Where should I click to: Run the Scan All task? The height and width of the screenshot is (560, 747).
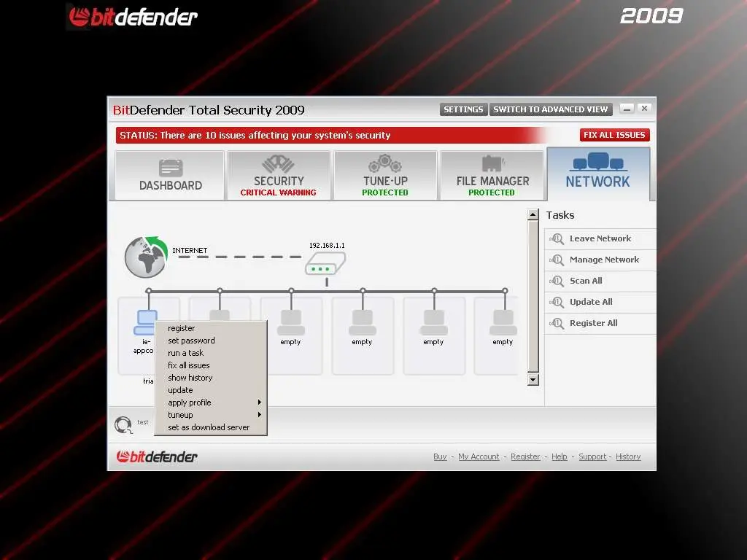pos(600,281)
